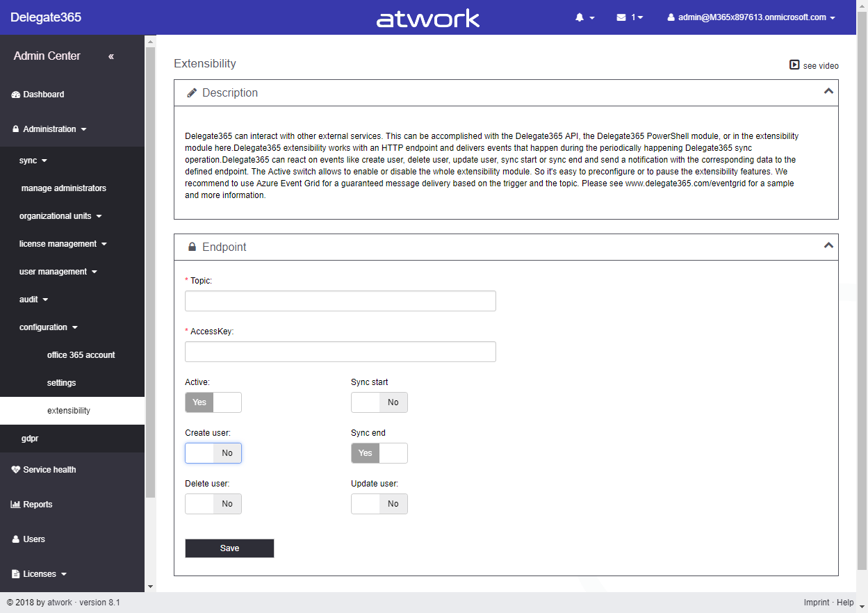
Task: Click the Admin Center sidebar title
Action: (47, 56)
